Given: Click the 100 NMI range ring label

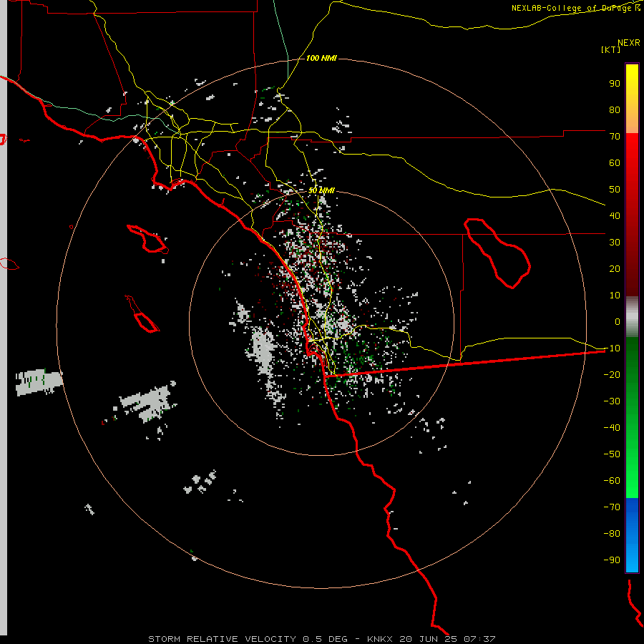Looking at the screenshot, I should [x=321, y=59].
